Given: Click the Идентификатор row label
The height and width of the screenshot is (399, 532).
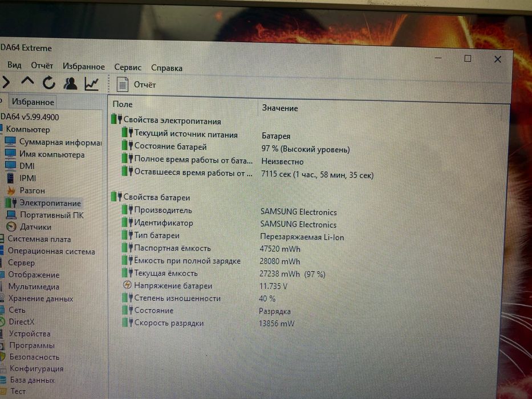Looking at the screenshot, I should (x=164, y=223).
